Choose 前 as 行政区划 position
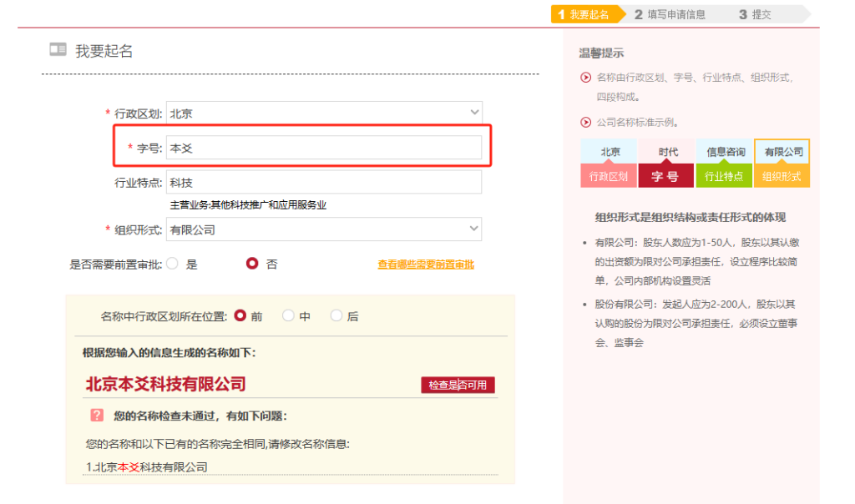 coord(240,316)
